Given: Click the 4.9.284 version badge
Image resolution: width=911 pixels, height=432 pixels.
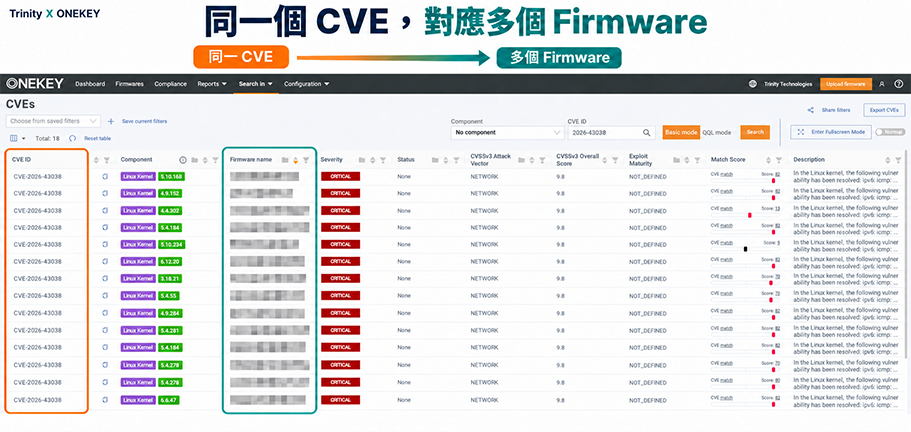Looking at the screenshot, I should 169,313.
